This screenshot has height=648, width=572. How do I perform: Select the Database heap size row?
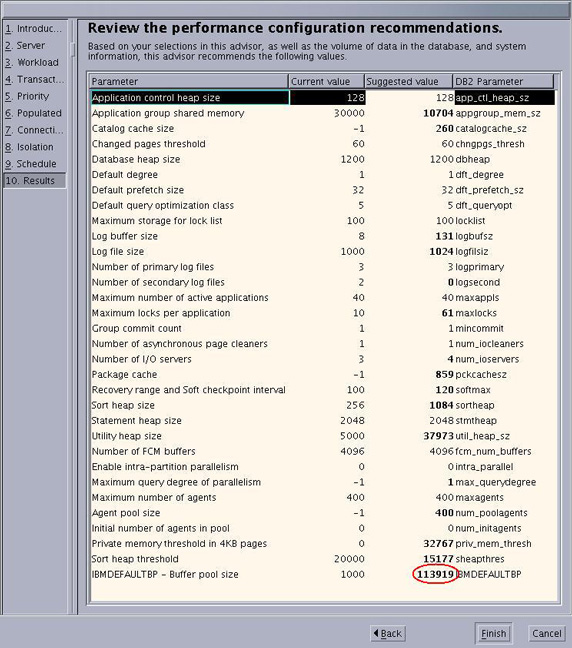point(323,159)
